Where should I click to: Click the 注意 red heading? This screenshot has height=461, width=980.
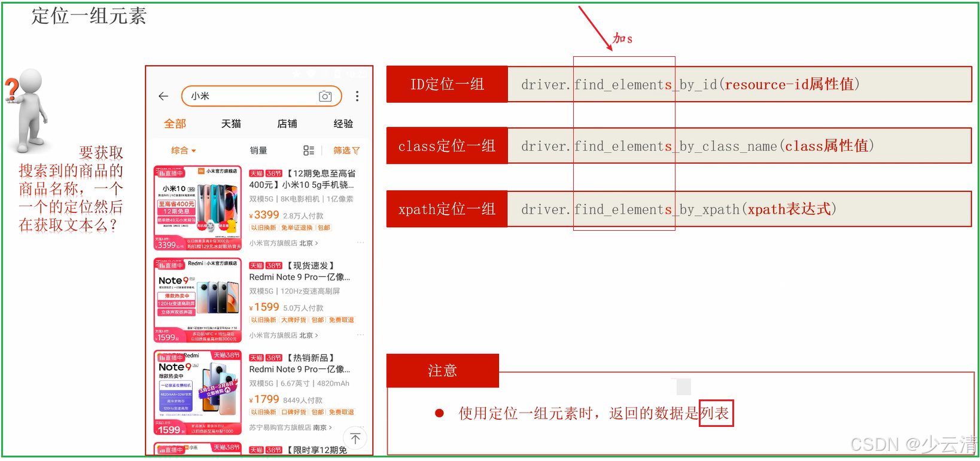[x=443, y=371]
